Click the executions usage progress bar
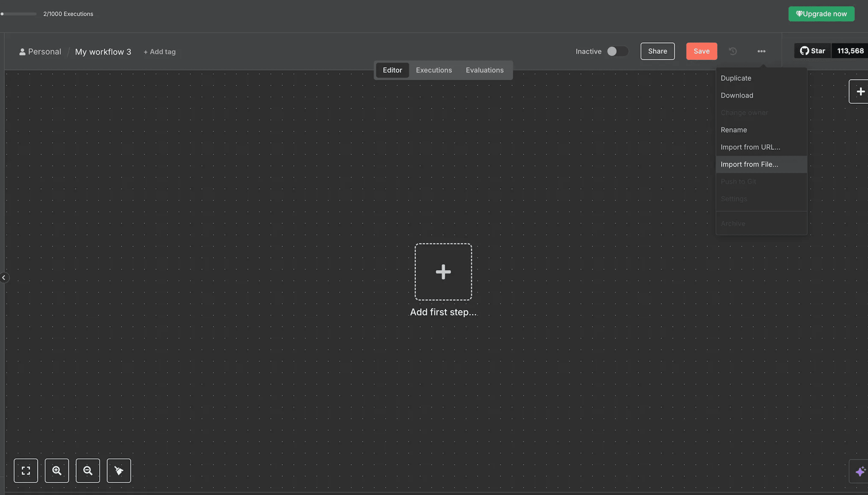The image size is (868, 495). coord(18,14)
